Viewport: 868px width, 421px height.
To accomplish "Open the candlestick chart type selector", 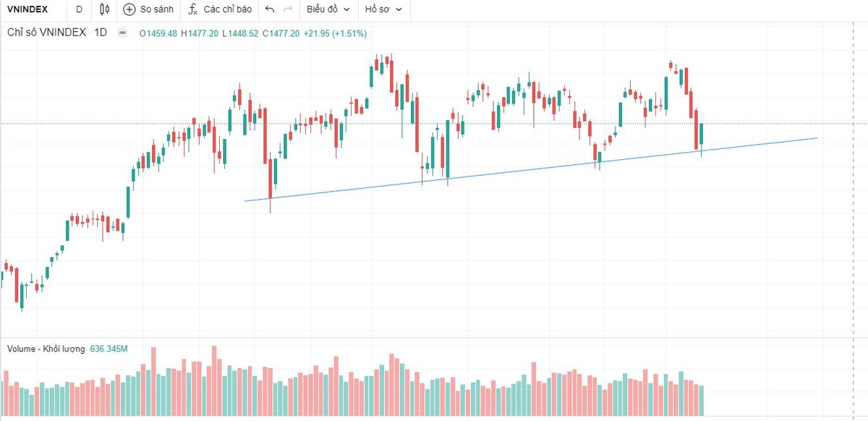I will pyautogui.click(x=105, y=9).
